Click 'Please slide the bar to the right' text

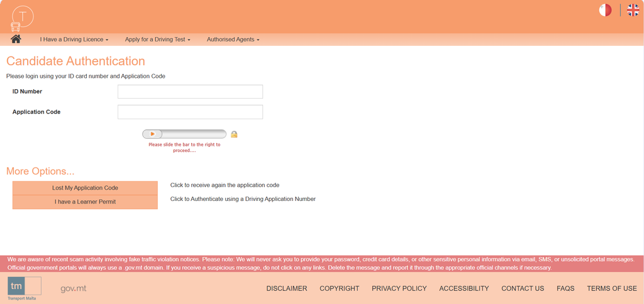click(184, 147)
